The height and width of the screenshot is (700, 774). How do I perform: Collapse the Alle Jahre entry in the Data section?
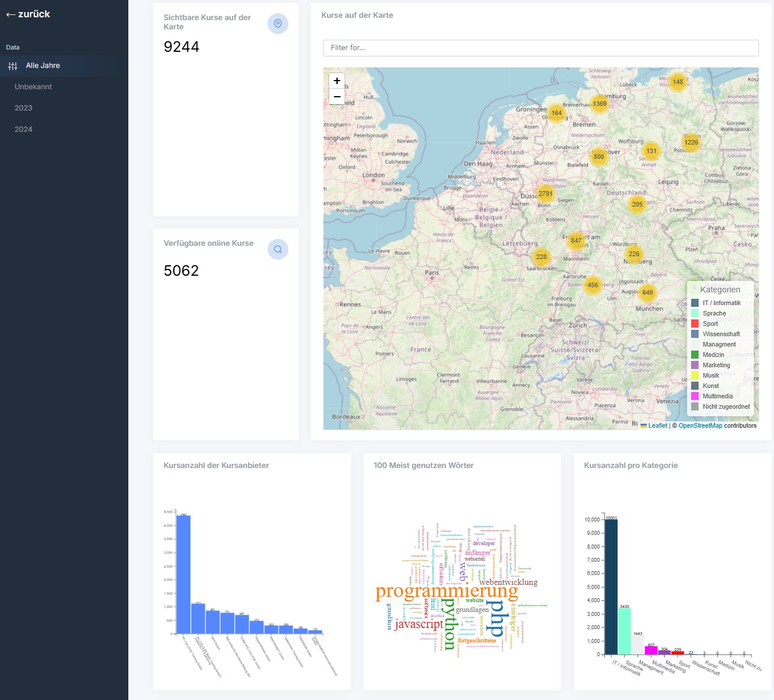point(43,66)
